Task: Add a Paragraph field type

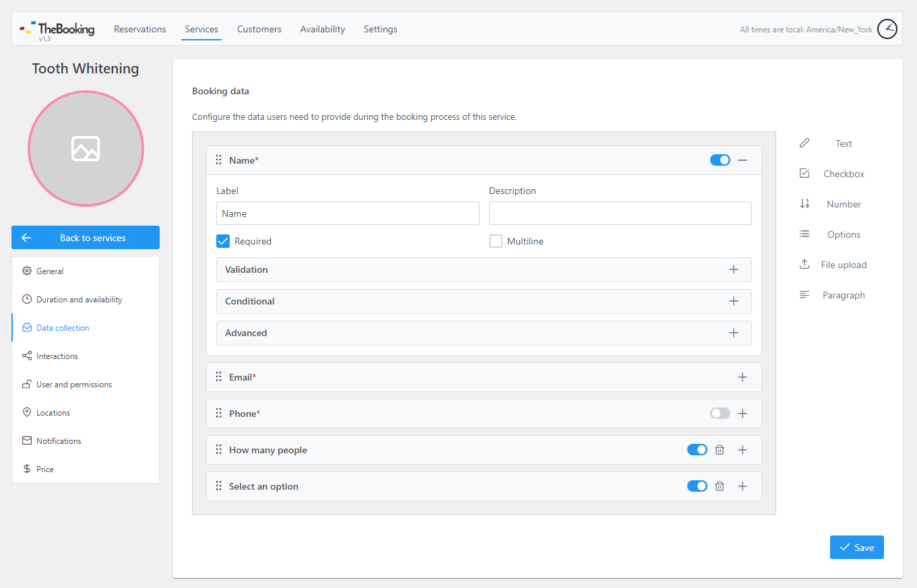Action: (x=833, y=295)
